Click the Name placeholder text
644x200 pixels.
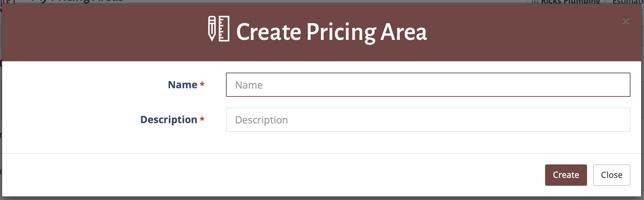click(x=249, y=85)
